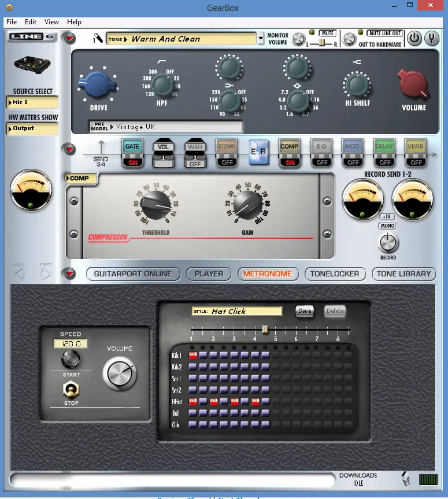Switch to the GuitarPort Online tab
This screenshot has height=499, width=448.
click(133, 274)
